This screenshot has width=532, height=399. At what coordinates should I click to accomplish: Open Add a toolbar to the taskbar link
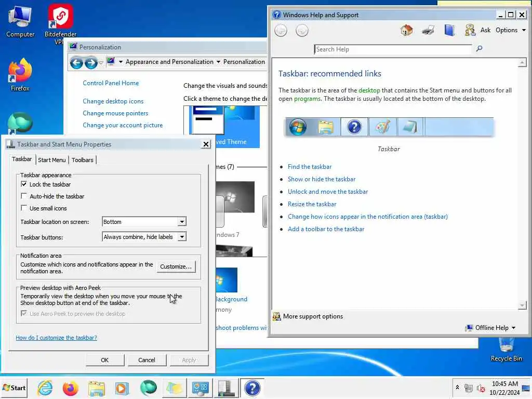tap(326, 229)
